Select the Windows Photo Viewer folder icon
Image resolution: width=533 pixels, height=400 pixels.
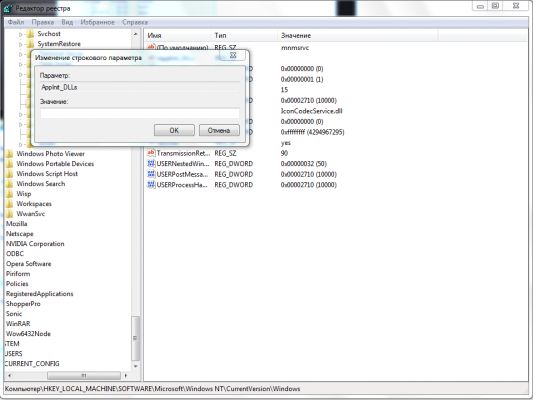(x=10, y=154)
